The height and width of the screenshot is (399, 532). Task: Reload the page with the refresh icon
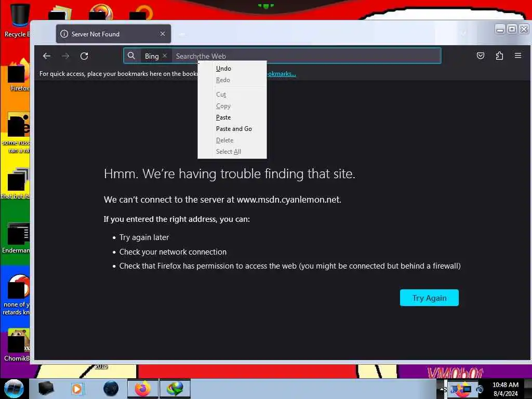coord(84,56)
